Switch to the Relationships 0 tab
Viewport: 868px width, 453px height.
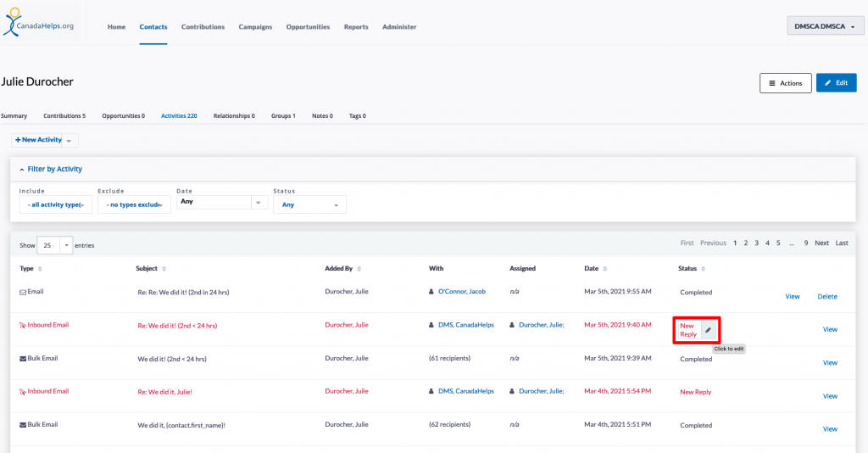point(234,115)
